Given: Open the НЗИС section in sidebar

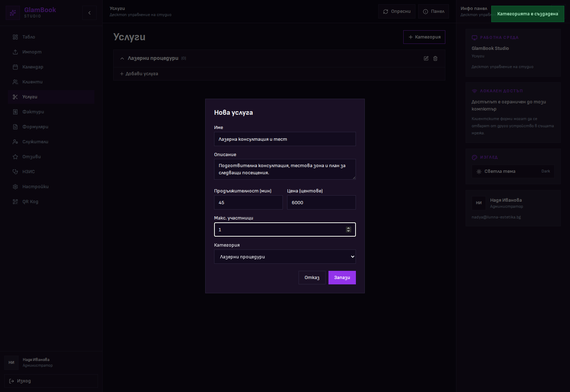Looking at the screenshot, I should (x=28, y=172).
